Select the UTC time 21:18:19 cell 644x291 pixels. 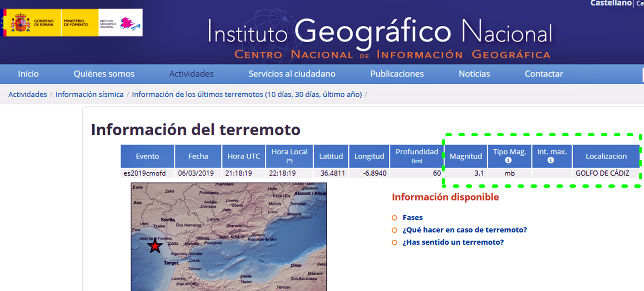[244, 173]
